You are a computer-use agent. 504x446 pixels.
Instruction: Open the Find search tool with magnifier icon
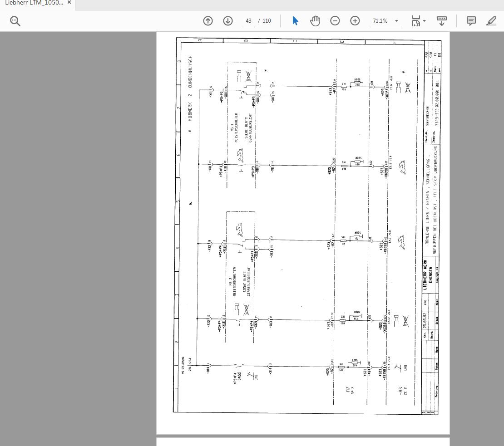(15, 21)
